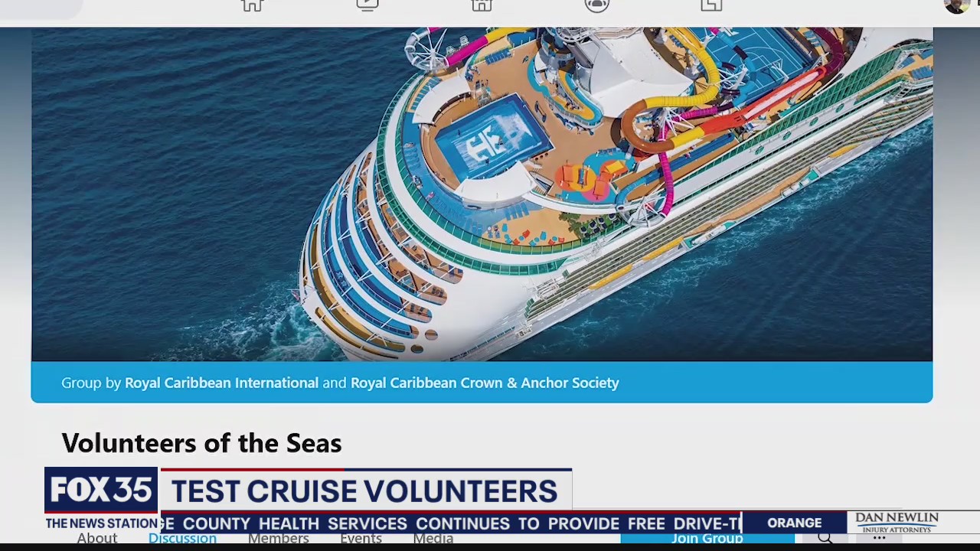Open the Royal Caribbean International link

[221, 383]
